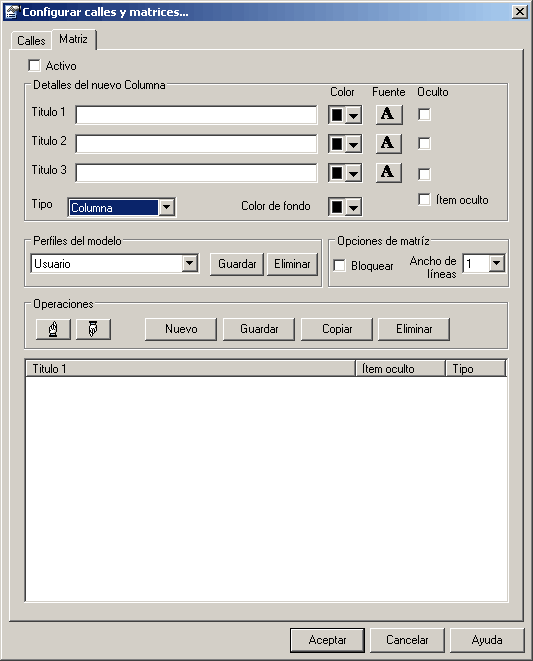Enable the Bloquear option
Screen dimensions: 533x661
point(339,266)
